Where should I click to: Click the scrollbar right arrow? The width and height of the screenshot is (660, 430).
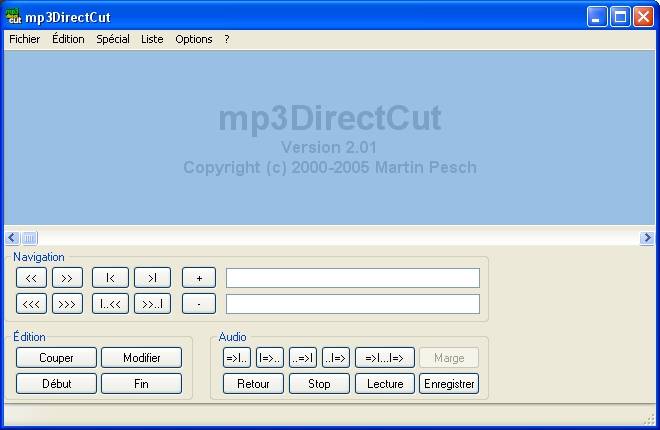647,238
